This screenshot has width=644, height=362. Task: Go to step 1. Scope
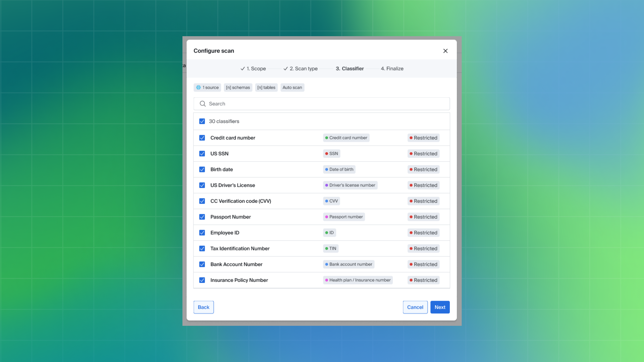point(253,69)
